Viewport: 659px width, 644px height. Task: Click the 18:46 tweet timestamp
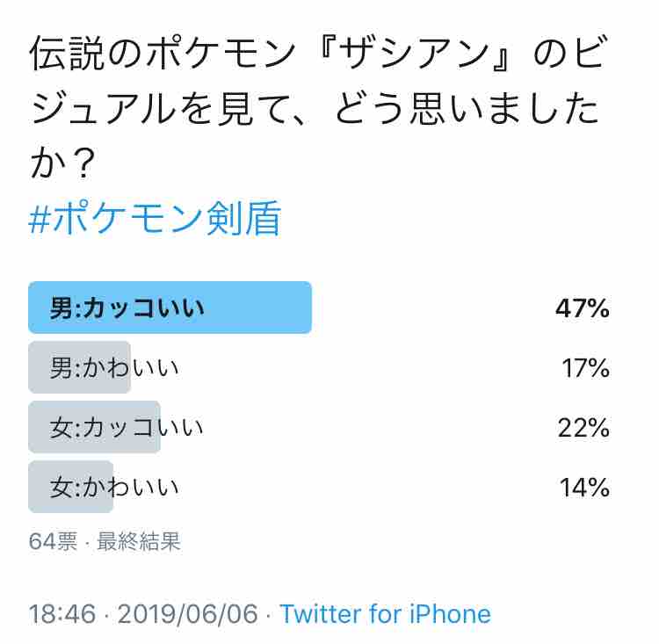(x=62, y=614)
